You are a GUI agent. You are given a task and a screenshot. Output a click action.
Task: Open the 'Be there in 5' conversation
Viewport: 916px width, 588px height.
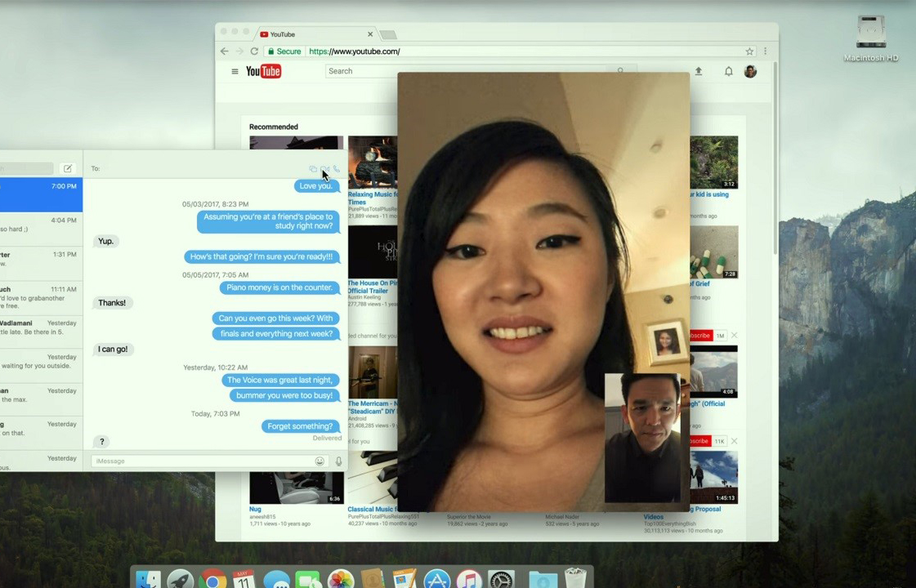pos(41,331)
